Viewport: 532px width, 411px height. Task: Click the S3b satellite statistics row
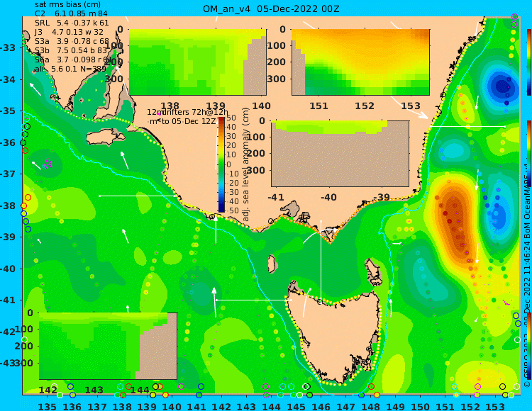(x=72, y=50)
